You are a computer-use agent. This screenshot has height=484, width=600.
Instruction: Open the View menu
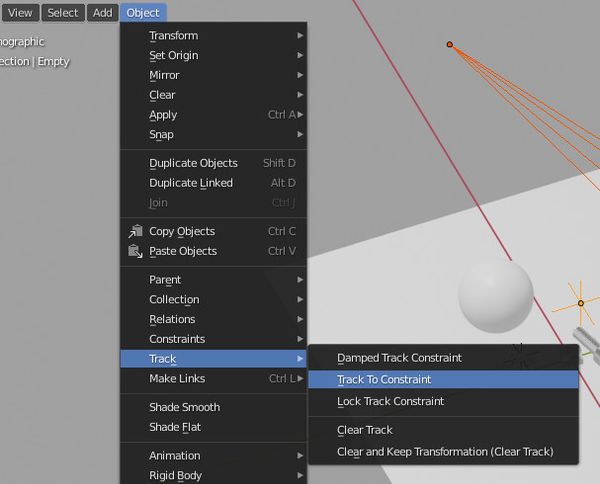20,13
